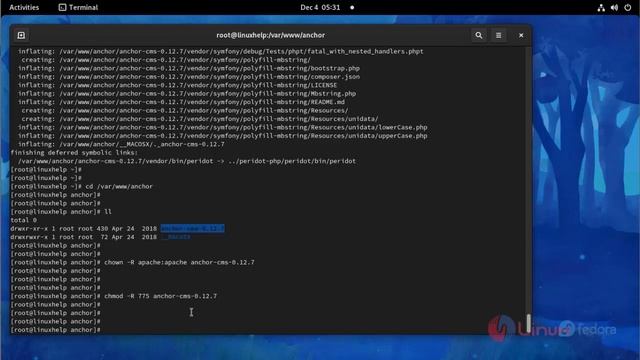Click the terminal scrollbar thumb
Image resolution: width=640 pixels, height=360 pixels.
coord(529,323)
